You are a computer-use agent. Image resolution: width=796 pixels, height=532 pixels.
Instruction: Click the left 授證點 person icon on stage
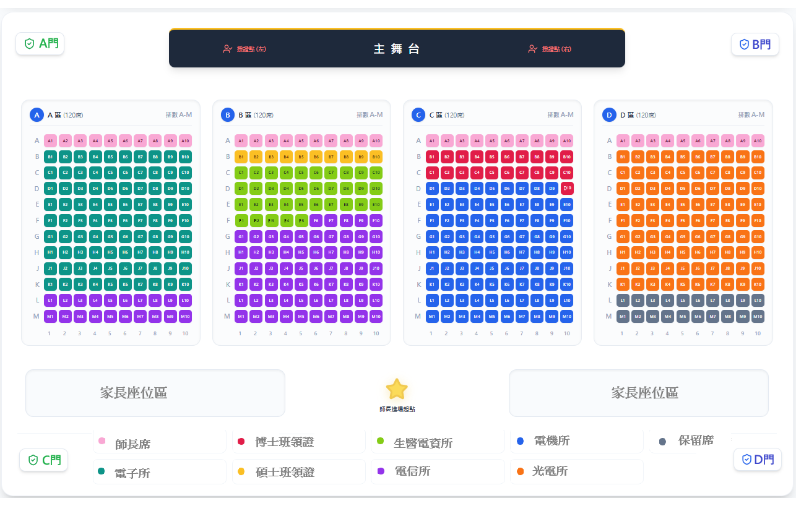pyautogui.click(x=227, y=49)
